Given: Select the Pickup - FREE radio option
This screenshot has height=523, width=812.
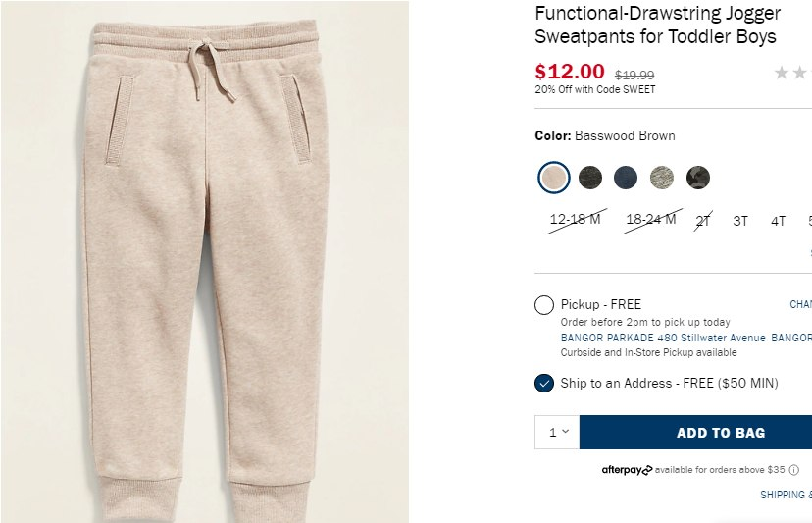Looking at the screenshot, I should 544,305.
